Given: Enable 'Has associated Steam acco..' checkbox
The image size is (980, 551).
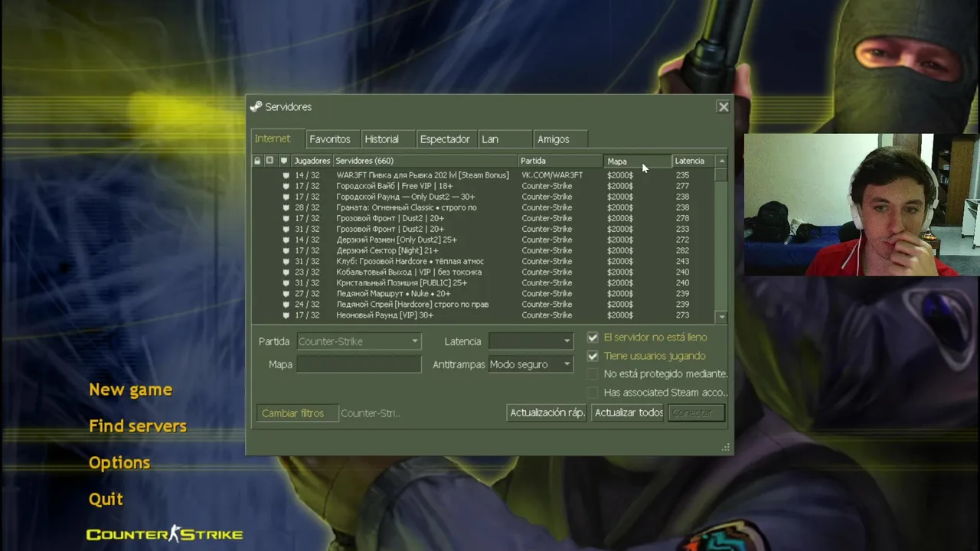Looking at the screenshot, I should point(593,393).
